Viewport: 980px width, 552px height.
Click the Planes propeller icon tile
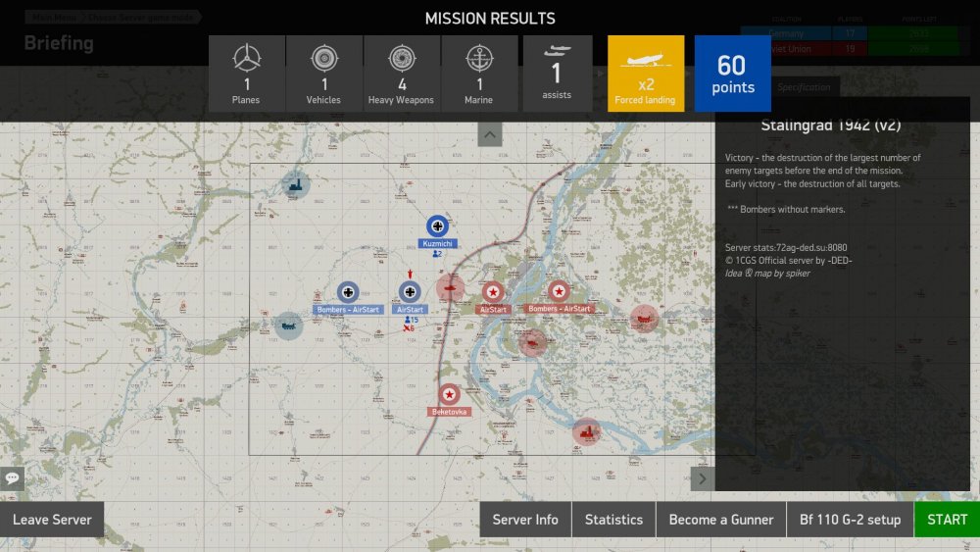[246, 74]
